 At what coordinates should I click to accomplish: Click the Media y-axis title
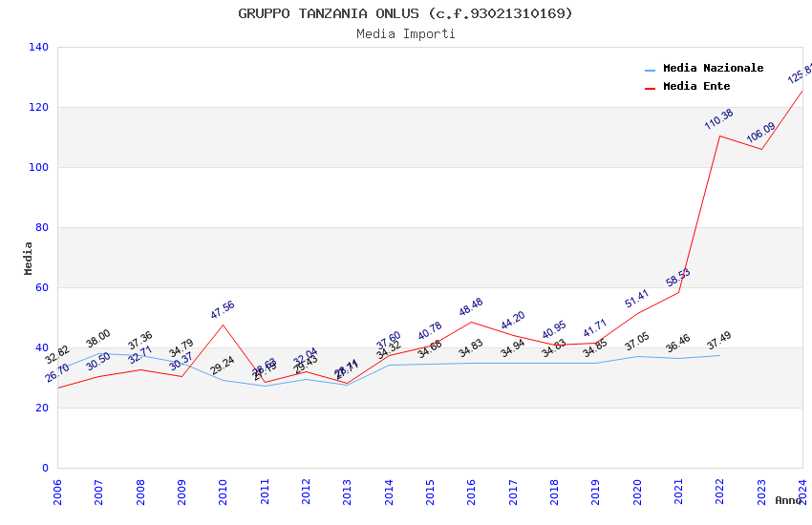[x=28, y=258]
